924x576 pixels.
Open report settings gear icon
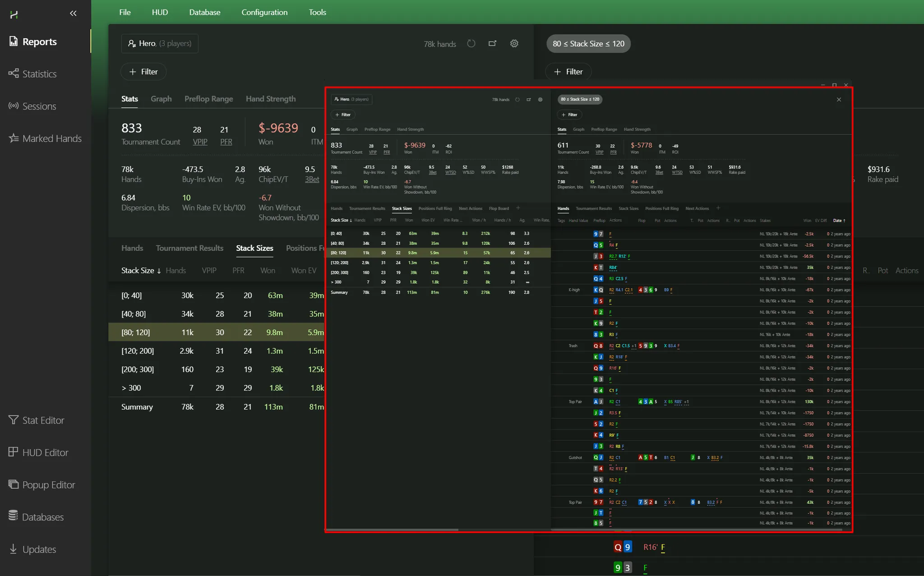pos(514,44)
